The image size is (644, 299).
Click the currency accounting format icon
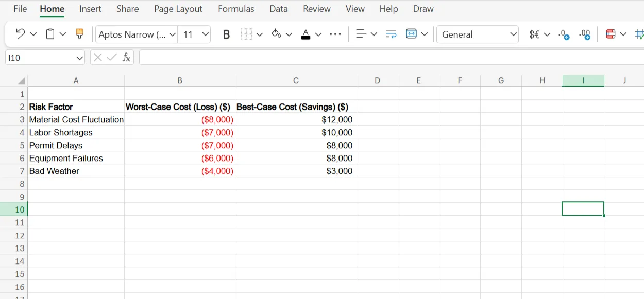tap(534, 34)
